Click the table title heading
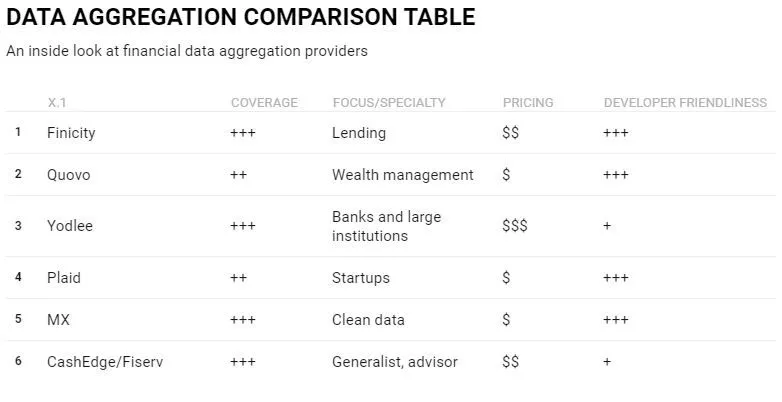The height and width of the screenshot is (402, 782). (x=241, y=17)
